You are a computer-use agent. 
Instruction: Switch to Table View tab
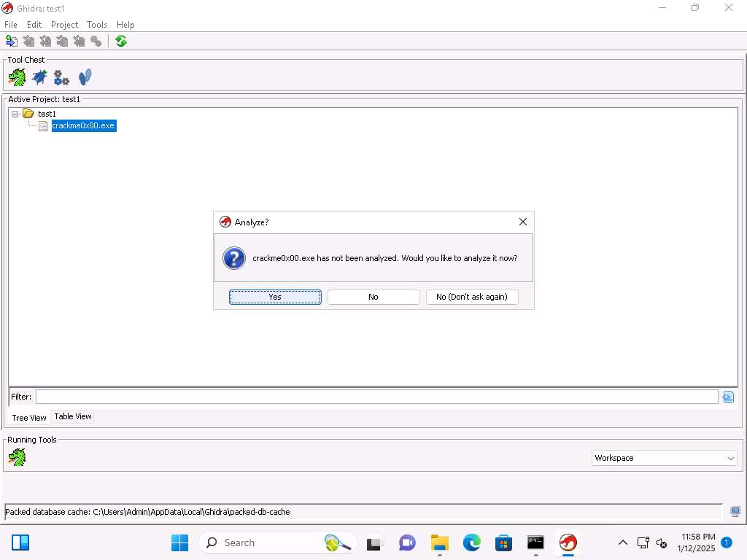tap(73, 416)
